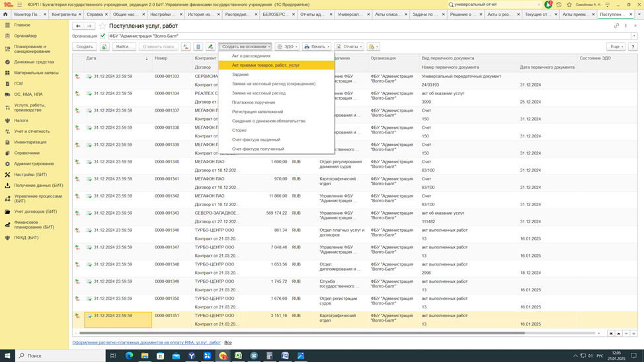Open the form's three-dot options menu
644x362 pixels.
[626, 26]
